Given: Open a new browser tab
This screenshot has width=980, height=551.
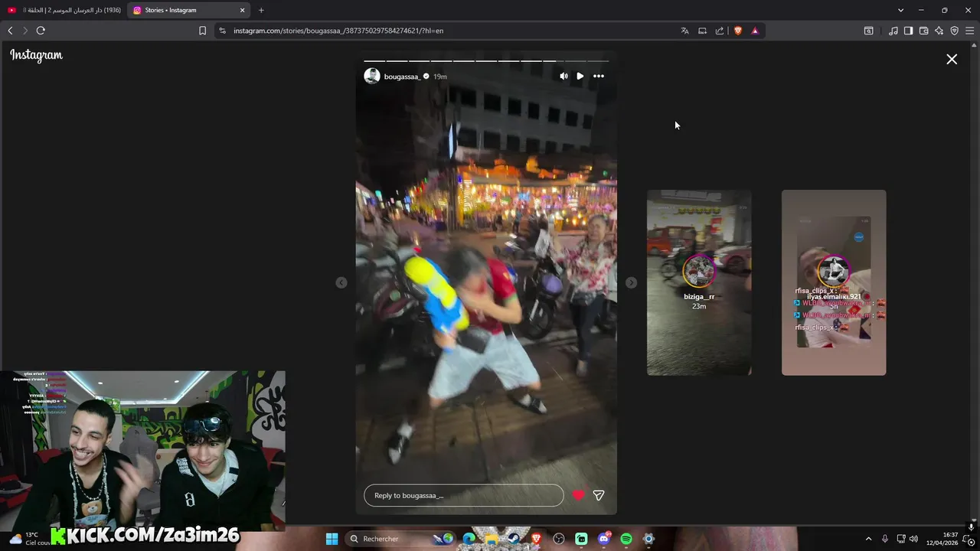Looking at the screenshot, I should click(x=261, y=10).
